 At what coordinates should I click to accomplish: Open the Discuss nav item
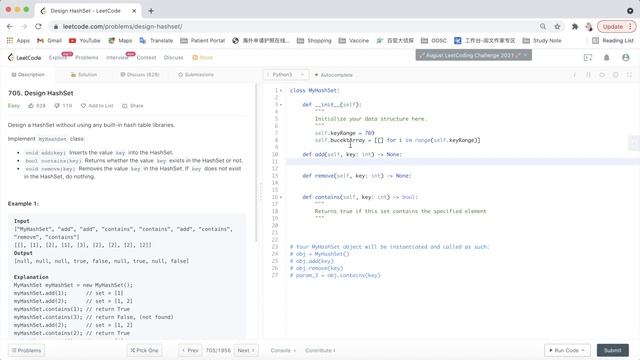click(x=173, y=58)
